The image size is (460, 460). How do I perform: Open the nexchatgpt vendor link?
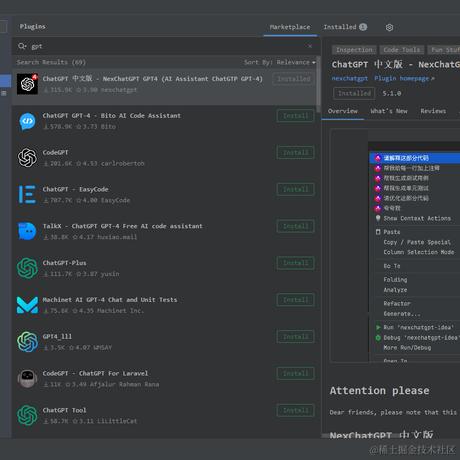coord(350,78)
